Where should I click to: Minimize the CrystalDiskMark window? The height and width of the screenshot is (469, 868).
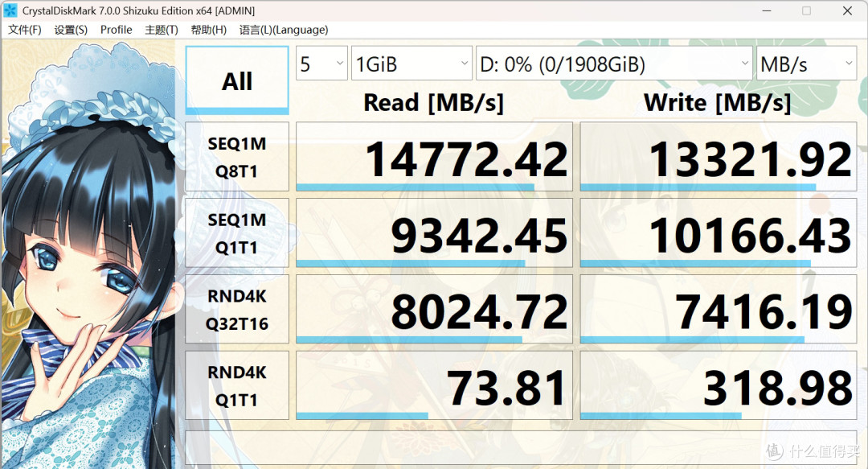pyautogui.click(x=767, y=10)
